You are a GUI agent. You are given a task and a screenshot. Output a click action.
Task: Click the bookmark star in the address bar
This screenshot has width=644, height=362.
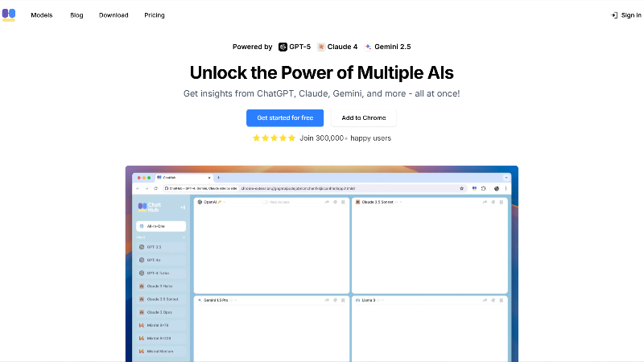coord(461,188)
